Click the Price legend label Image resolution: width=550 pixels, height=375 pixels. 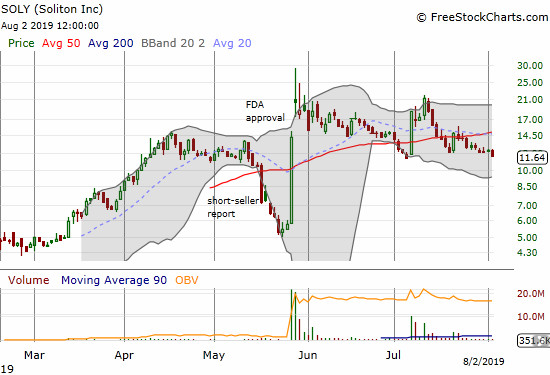click(21, 43)
